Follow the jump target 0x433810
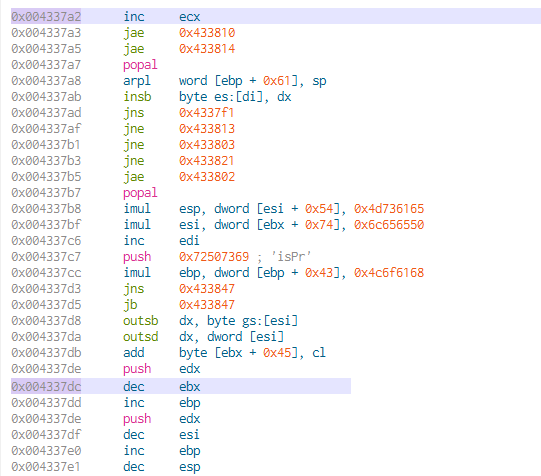Image resolution: width=541 pixels, height=476 pixels. (x=207, y=33)
